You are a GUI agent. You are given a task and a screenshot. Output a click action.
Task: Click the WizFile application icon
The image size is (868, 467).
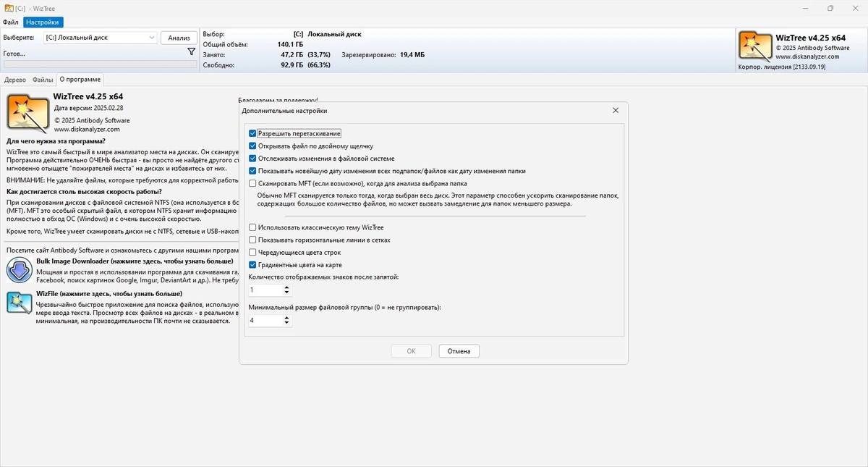tap(19, 302)
